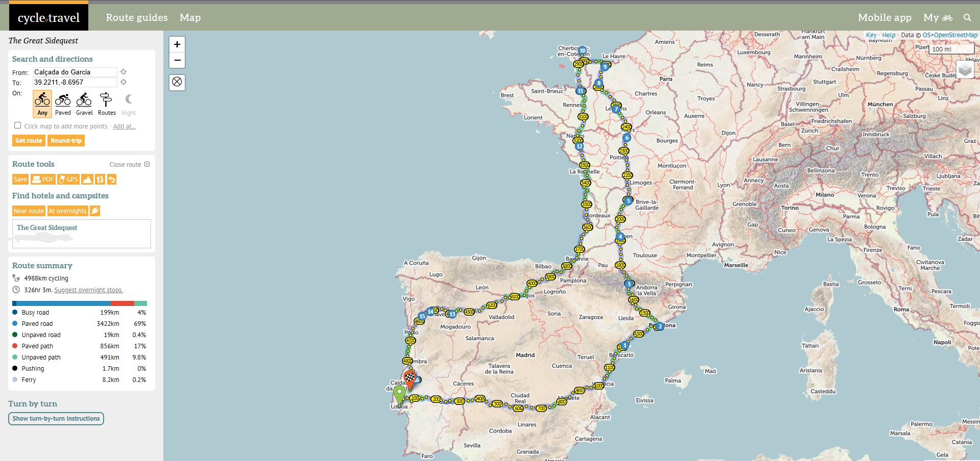Open the Map menu item
The height and width of the screenshot is (461, 980).
tap(190, 17)
